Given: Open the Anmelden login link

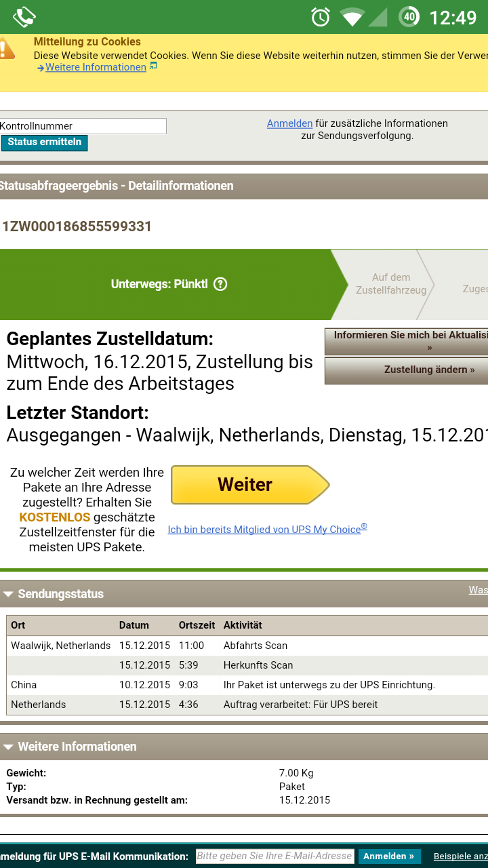Looking at the screenshot, I should click(289, 123).
